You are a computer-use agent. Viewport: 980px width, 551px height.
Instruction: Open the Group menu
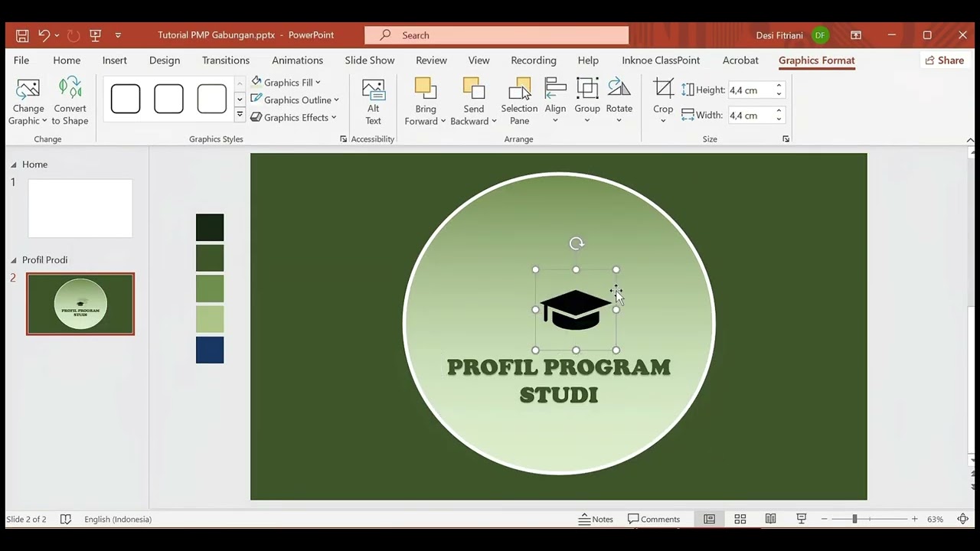pos(587,102)
